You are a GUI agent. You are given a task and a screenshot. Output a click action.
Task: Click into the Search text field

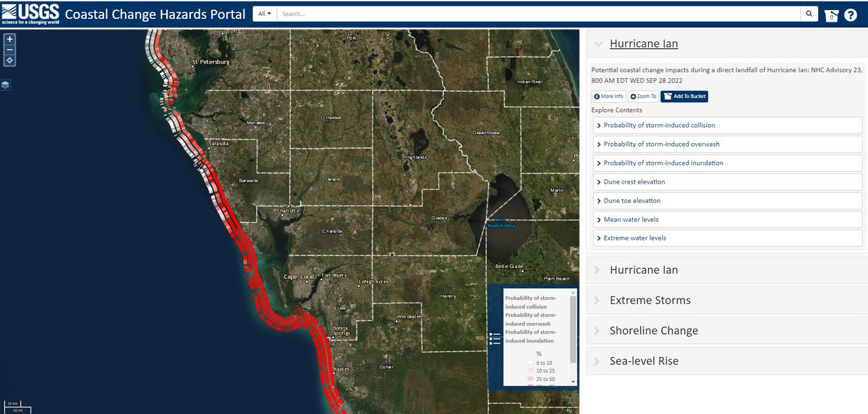[540, 14]
